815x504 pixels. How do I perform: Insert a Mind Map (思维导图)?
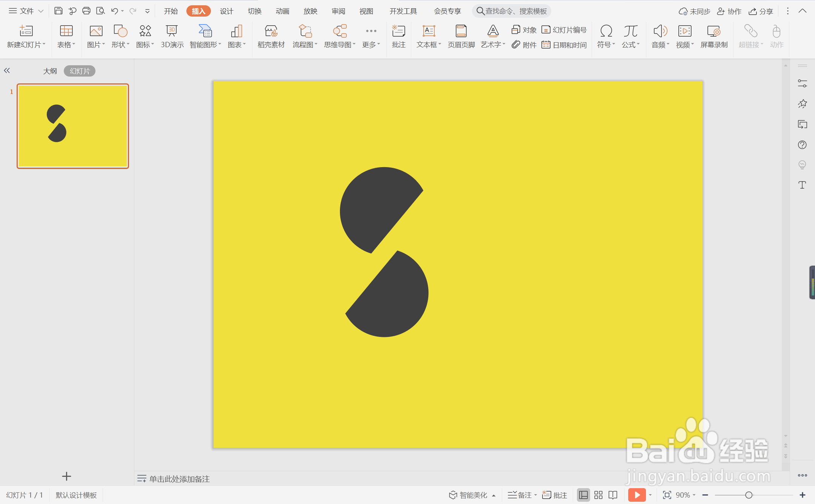[340, 37]
